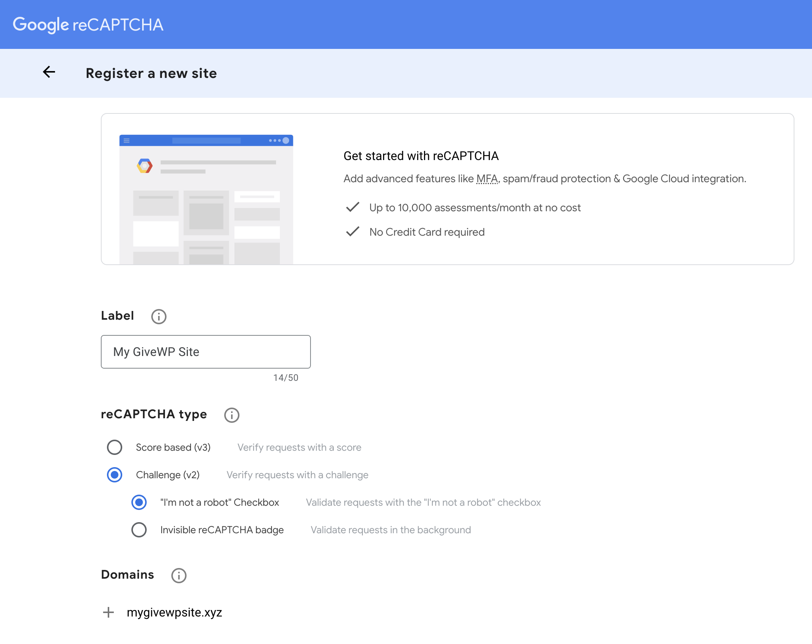The width and height of the screenshot is (812, 644).
Task: Open the Label info tooltip icon
Action: click(159, 316)
